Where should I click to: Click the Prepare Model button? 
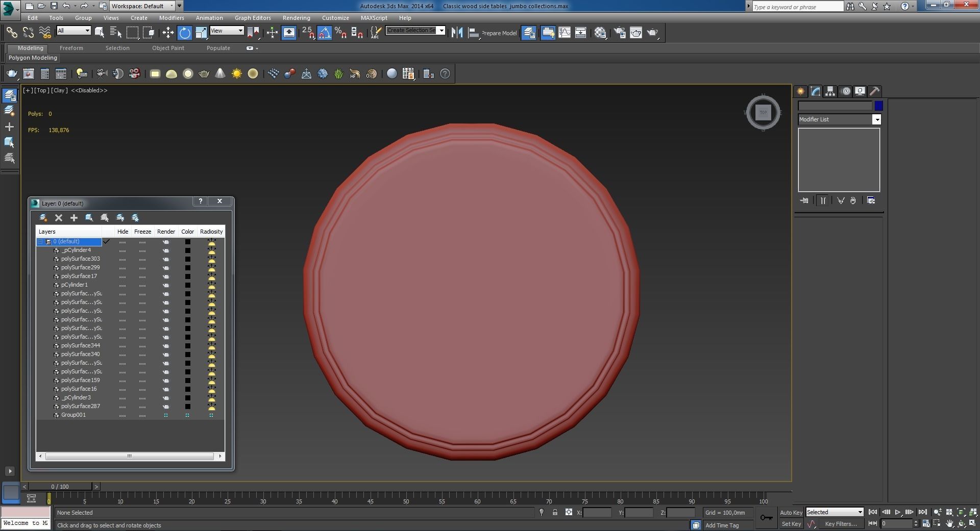(499, 33)
